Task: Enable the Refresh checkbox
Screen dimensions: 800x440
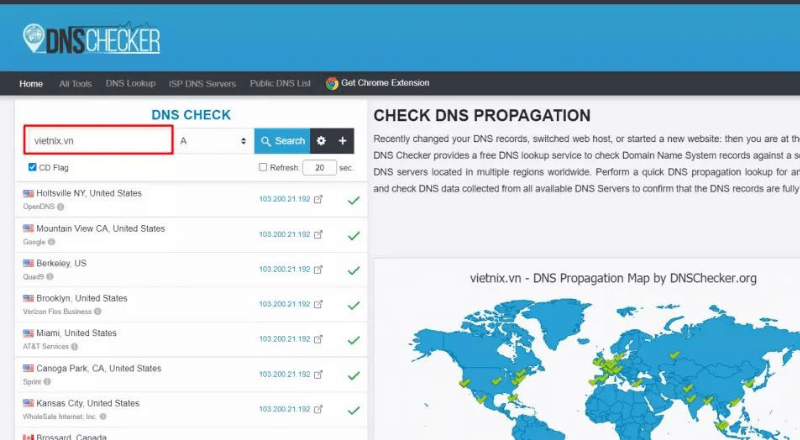Action: (263, 167)
